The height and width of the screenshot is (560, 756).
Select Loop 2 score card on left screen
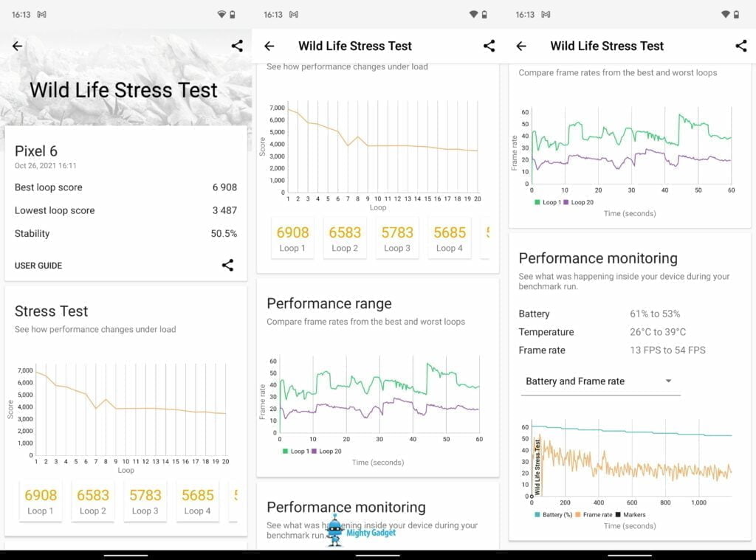93,501
